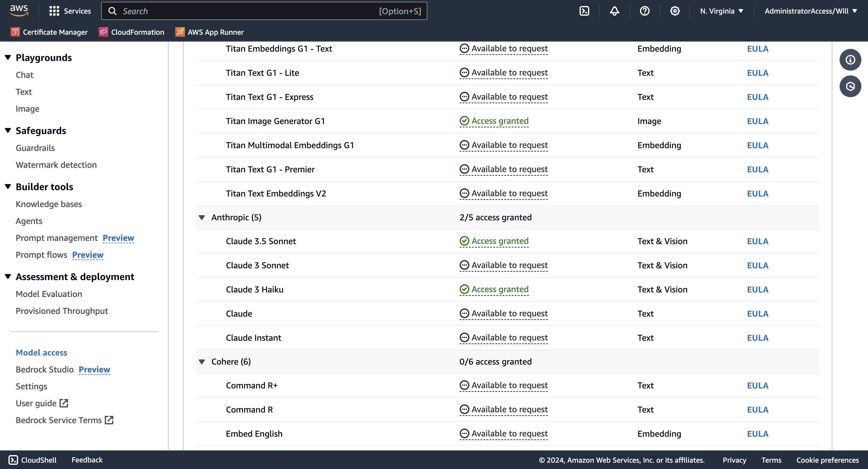Focus the AWS search field

coord(264,11)
